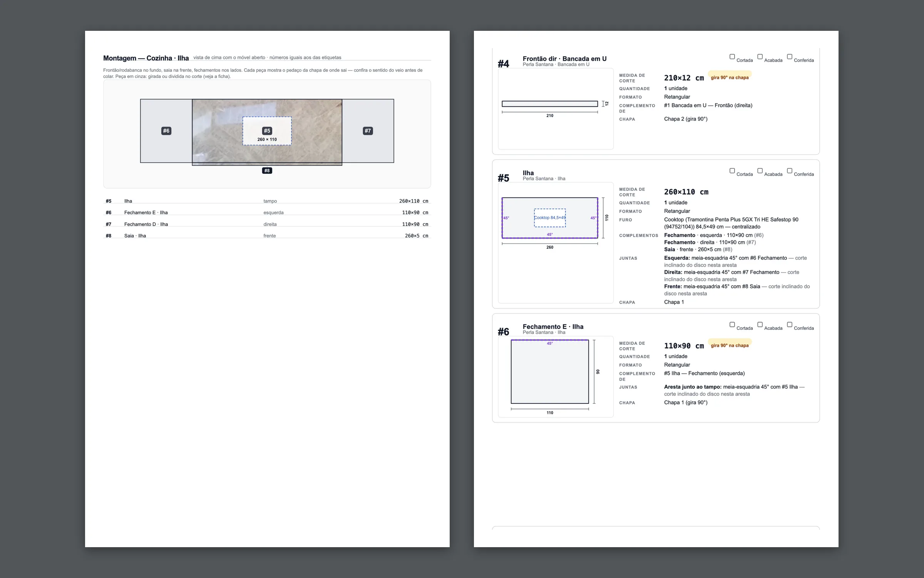
Task: Click the 'Frontão dir · Bancada em U' title
Action: [x=564, y=59]
